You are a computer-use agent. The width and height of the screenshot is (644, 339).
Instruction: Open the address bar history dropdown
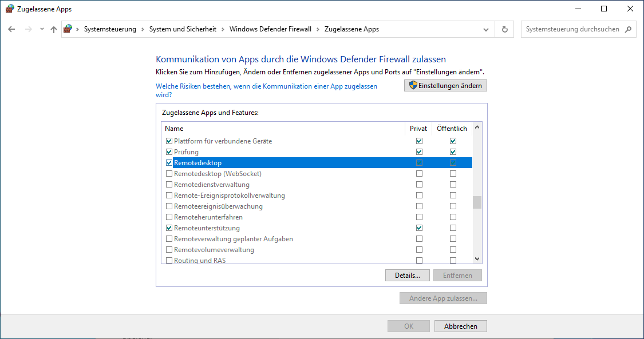tap(486, 30)
